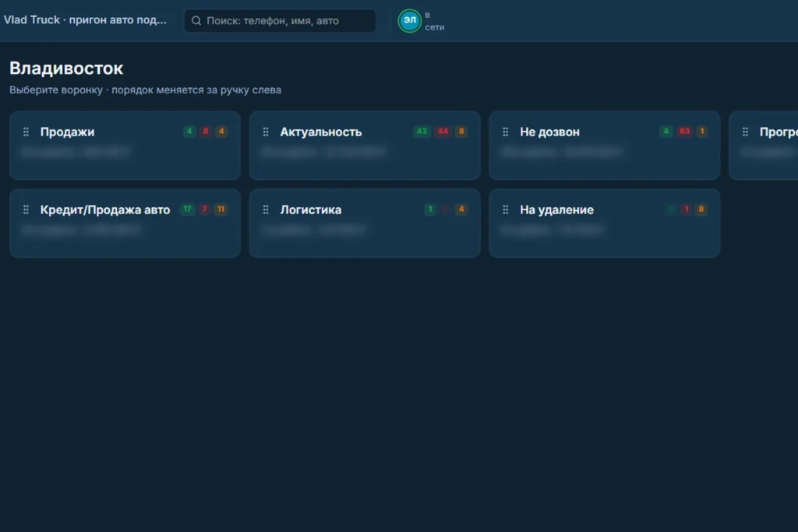Click the red 8 badge on Продажи

point(206,131)
